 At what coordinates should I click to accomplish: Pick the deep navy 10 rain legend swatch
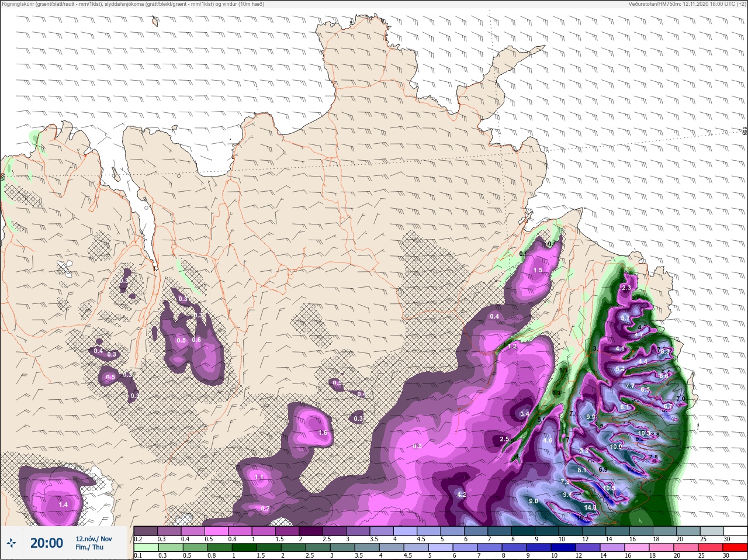point(564,548)
